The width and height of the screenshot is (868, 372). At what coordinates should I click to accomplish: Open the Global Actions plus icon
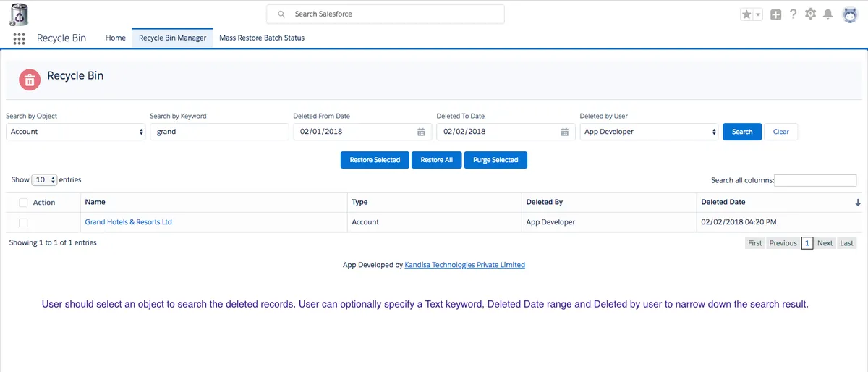coord(776,14)
